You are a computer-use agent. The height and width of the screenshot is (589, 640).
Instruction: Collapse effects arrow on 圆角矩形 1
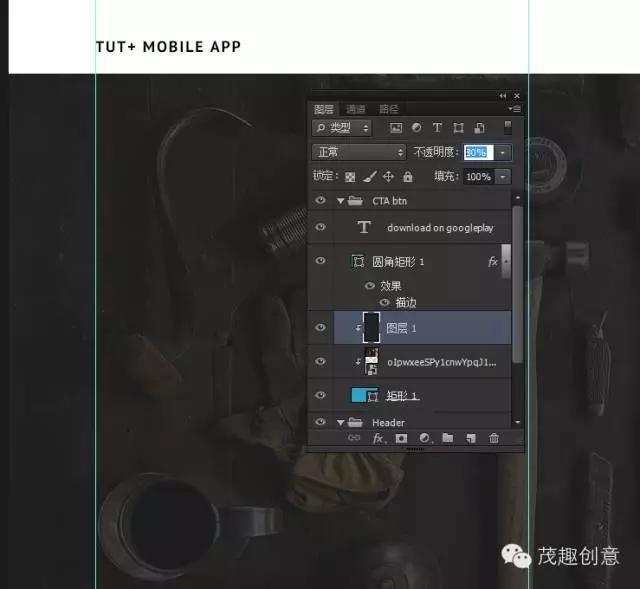(506, 261)
